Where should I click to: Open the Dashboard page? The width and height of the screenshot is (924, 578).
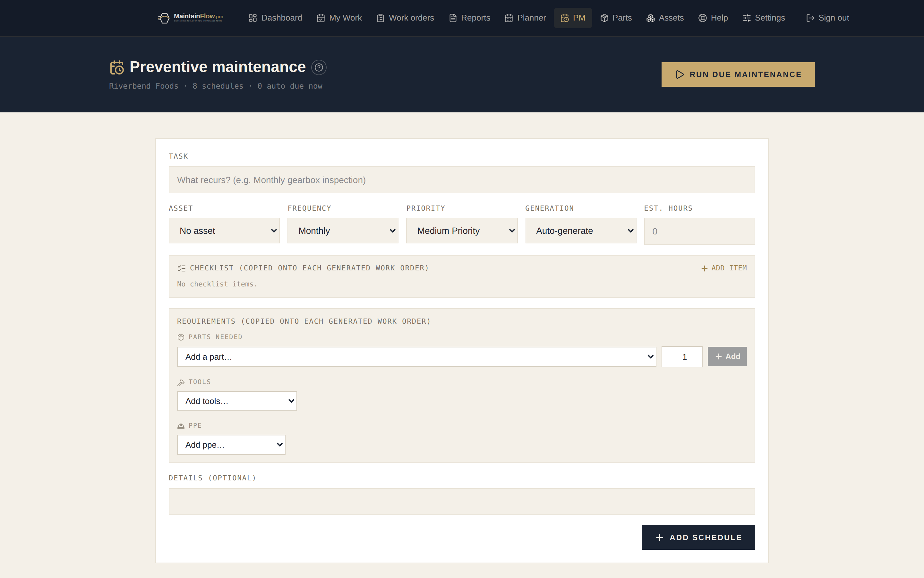[x=275, y=18]
